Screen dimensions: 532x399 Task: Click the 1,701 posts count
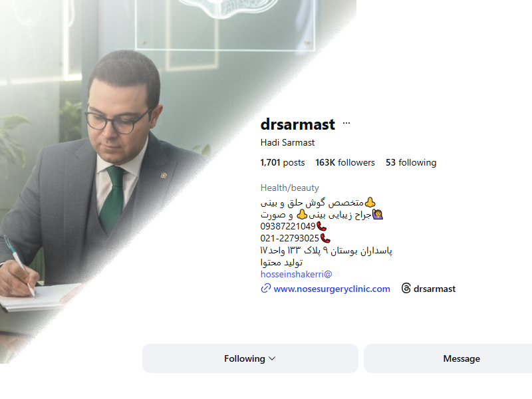coord(282,162)
